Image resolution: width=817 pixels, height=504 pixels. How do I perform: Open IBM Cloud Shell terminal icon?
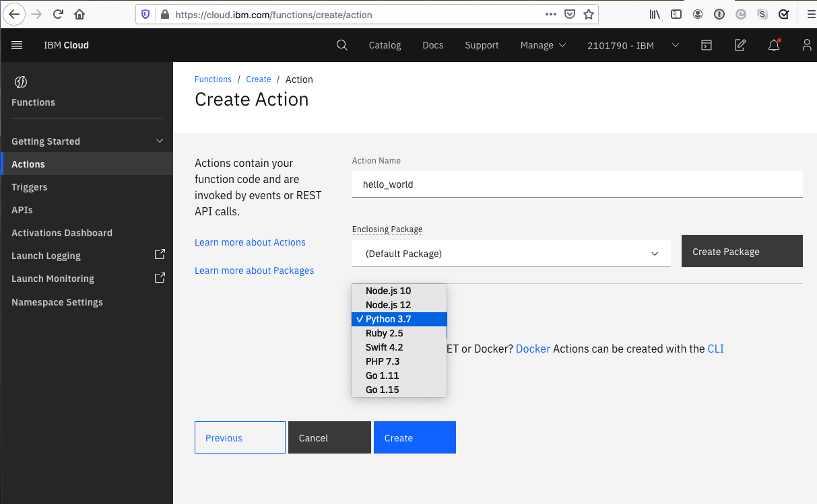[706, 45]
